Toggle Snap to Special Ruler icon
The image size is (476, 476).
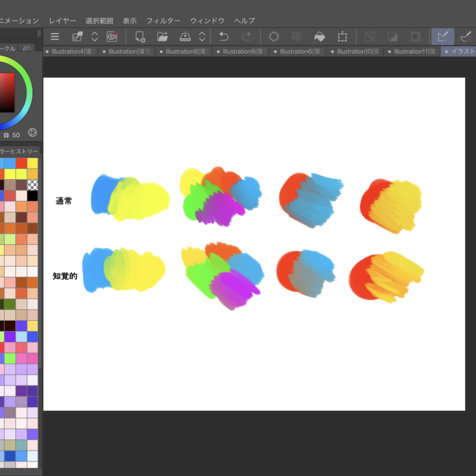466,37
